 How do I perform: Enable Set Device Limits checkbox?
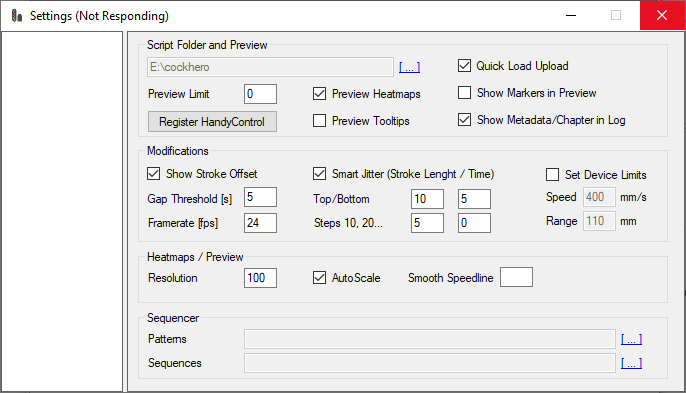tap(552, 175)
